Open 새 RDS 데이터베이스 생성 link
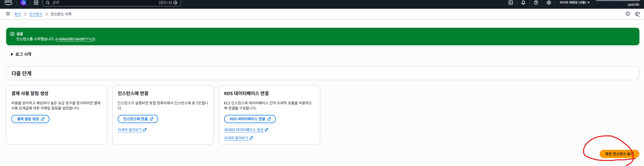Viewport: 644px width, 166px height. point(246,130)
